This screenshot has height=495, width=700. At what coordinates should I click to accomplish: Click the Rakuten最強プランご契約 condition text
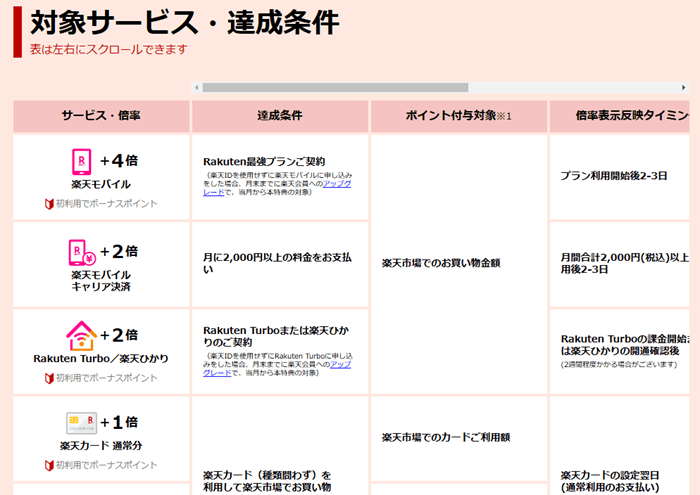point(264,162)
